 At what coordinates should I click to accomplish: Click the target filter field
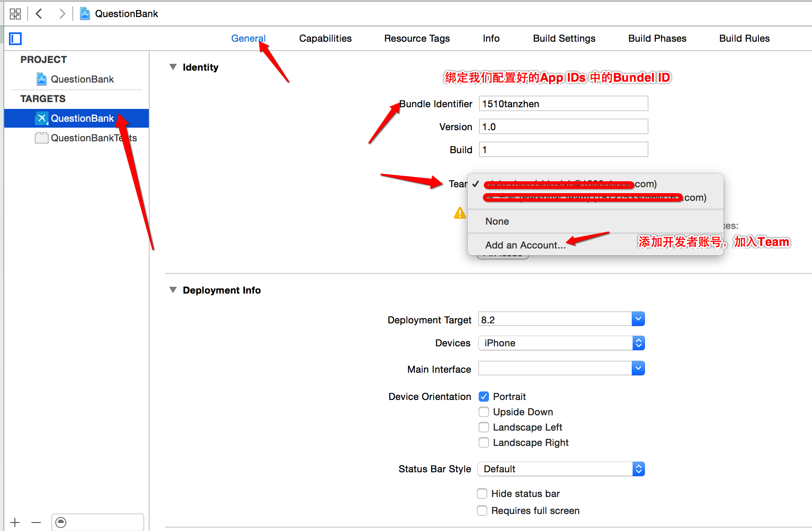tap(98, 522)
